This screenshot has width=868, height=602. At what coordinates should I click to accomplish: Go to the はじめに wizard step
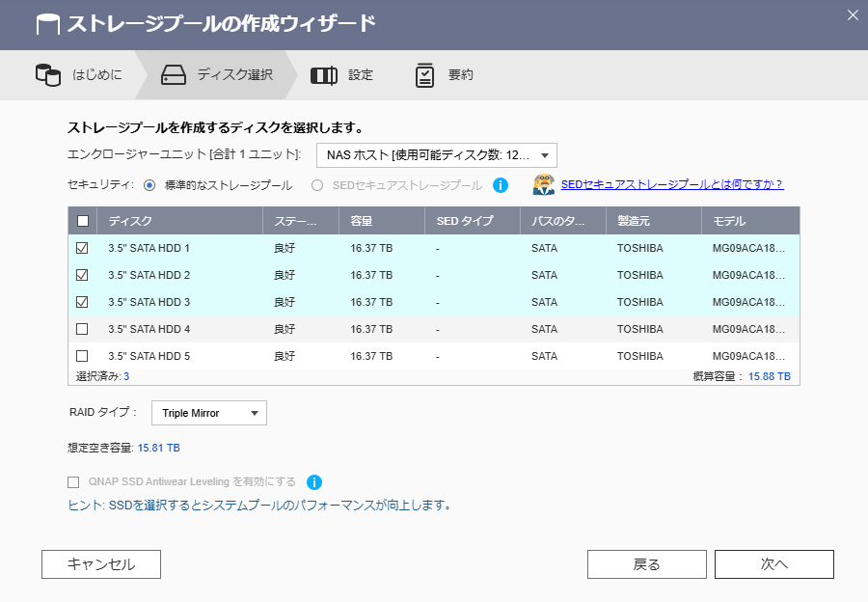tap(80, 74)
